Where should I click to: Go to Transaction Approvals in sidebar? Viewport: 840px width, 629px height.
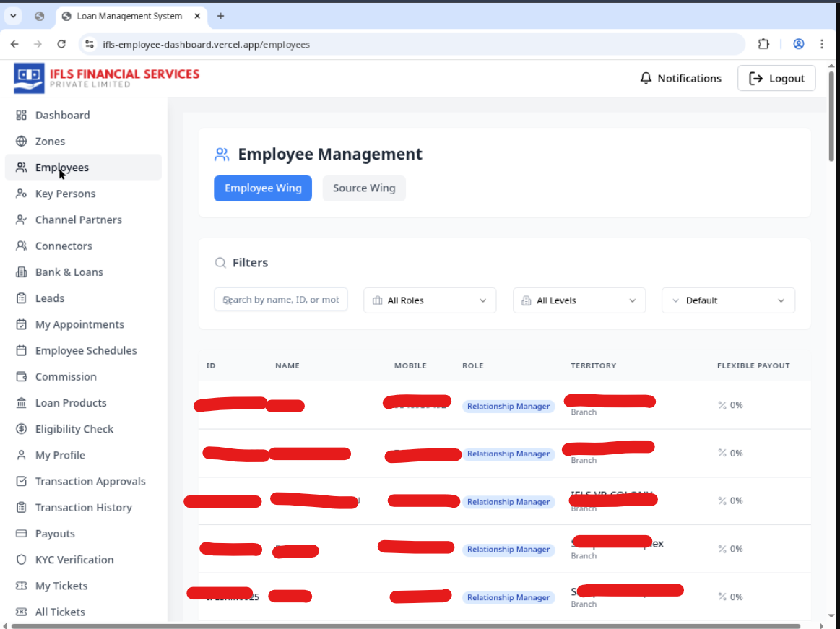tap(90, 482)
